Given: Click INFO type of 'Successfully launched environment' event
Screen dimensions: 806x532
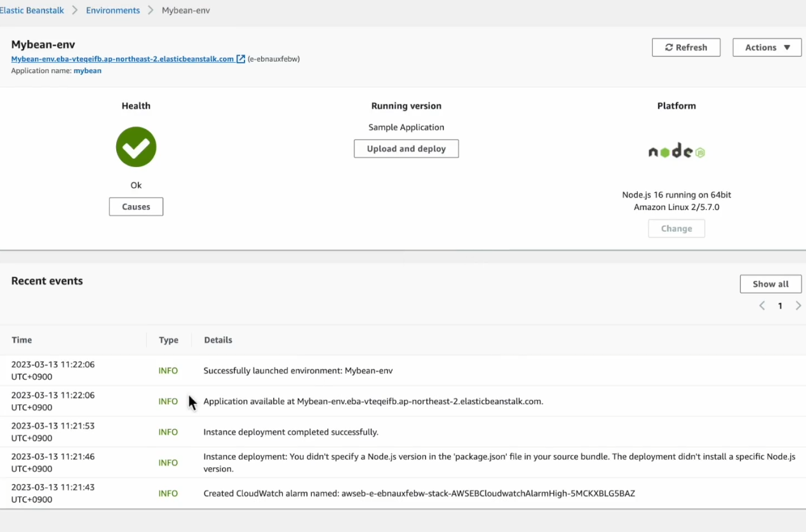Looking at the screenshot, I should coord(168,371).
